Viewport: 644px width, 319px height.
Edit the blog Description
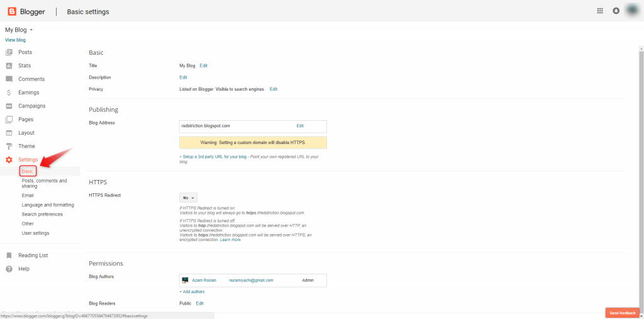[x=183, y=77]
